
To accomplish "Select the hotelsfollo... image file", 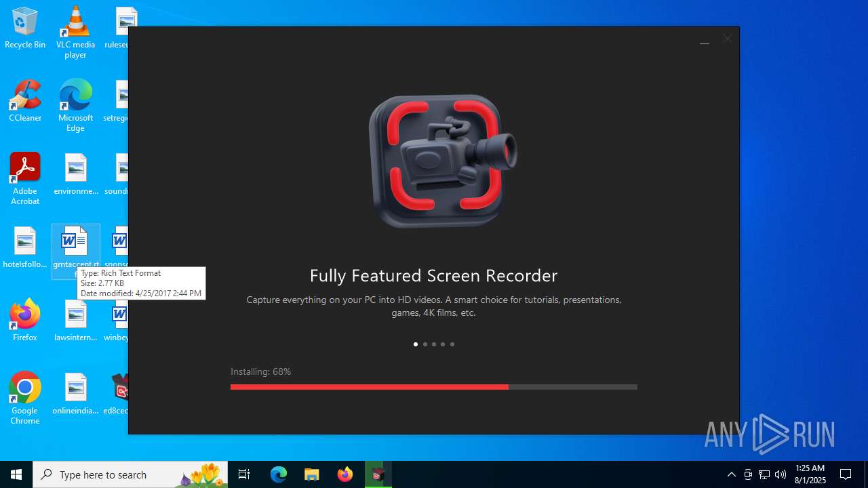I will click(25, 247).
